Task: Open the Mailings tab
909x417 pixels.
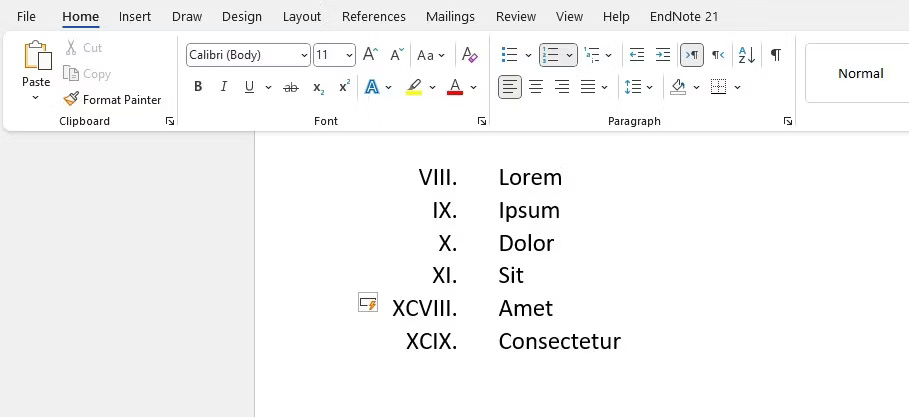Action: (x=450, y=16)
